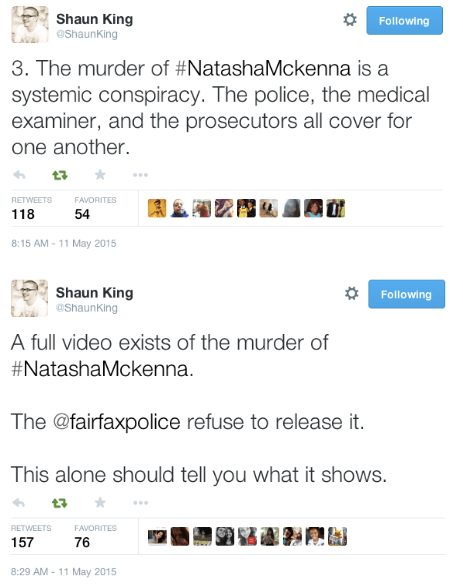Toggle the Following button on first tweet

(405, 20)
